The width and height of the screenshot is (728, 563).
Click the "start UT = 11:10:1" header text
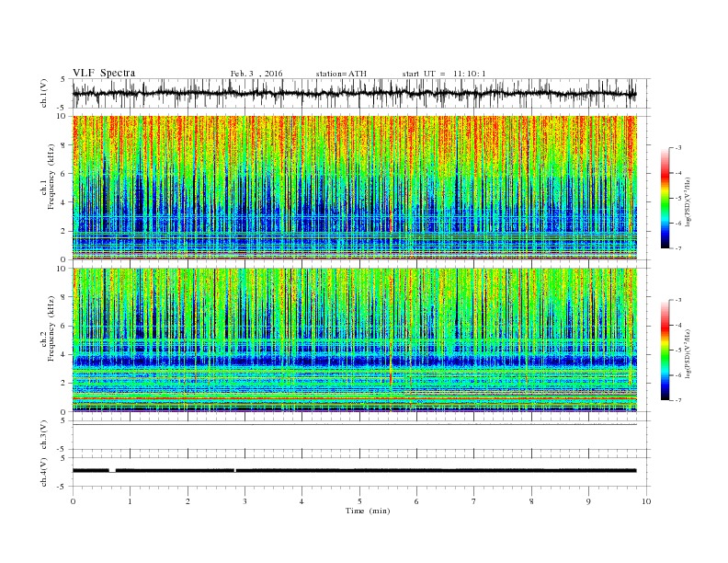(x=444, y=74)
